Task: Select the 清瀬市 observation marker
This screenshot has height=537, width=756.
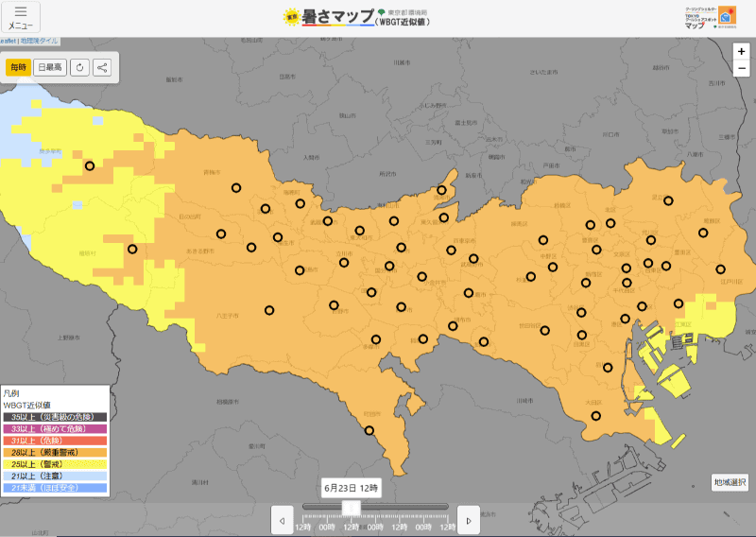Action: pyautogui.click(x=441, y=190)
